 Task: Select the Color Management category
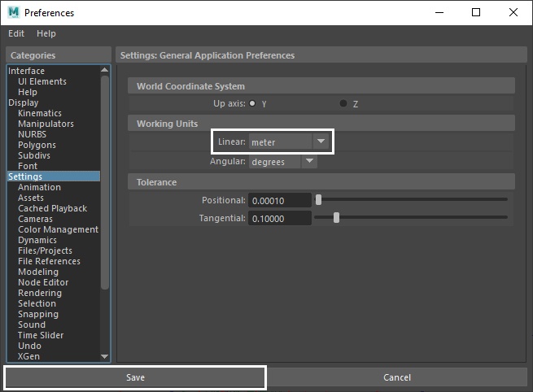(x=59, y=229)
